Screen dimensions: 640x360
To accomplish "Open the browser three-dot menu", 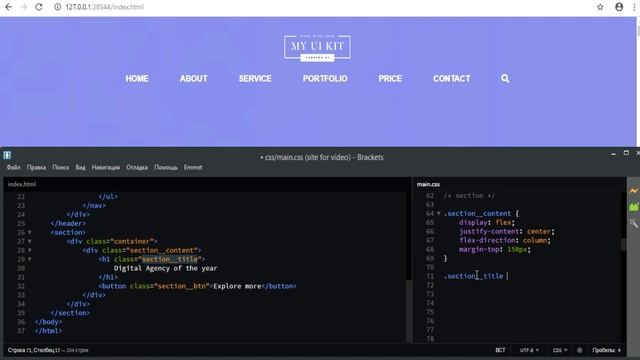I will (634, 7).
